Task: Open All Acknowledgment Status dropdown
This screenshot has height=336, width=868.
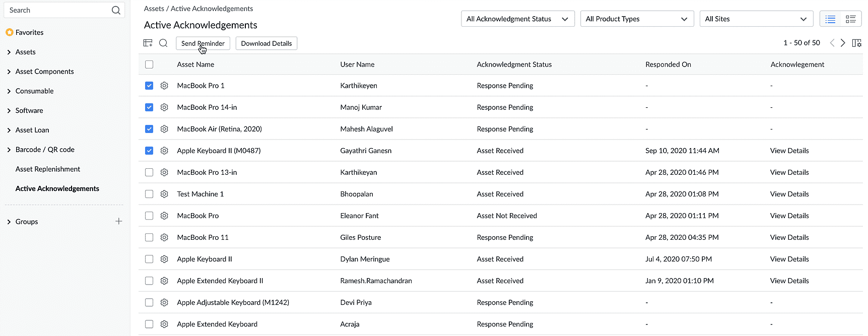Action: pyautogui.click(x=517, y=19)
